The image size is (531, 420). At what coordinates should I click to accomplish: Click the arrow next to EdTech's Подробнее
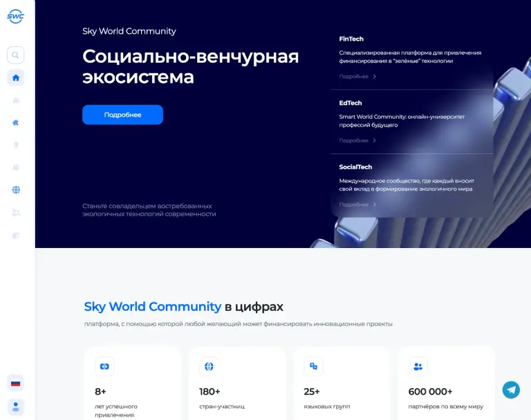375,140
